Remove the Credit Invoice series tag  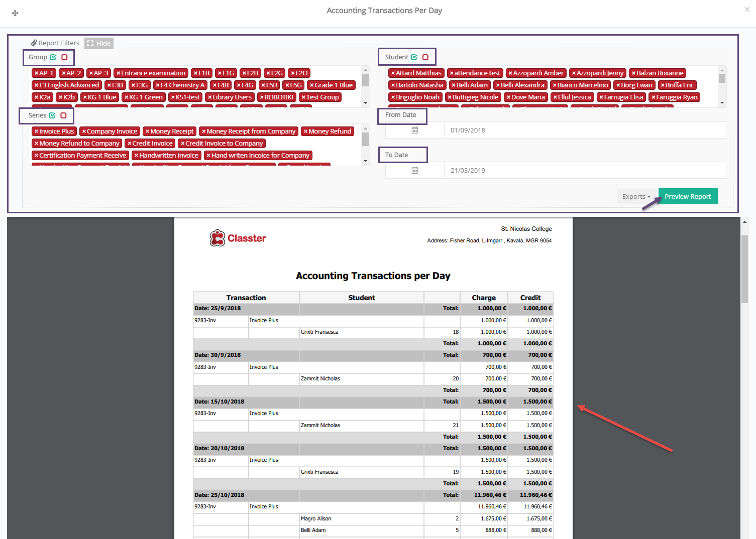[130, 144]
